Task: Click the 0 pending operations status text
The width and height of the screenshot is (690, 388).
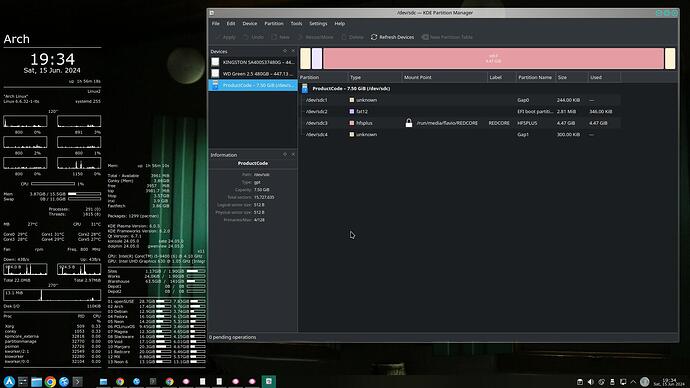Action: tap(233, 337)
